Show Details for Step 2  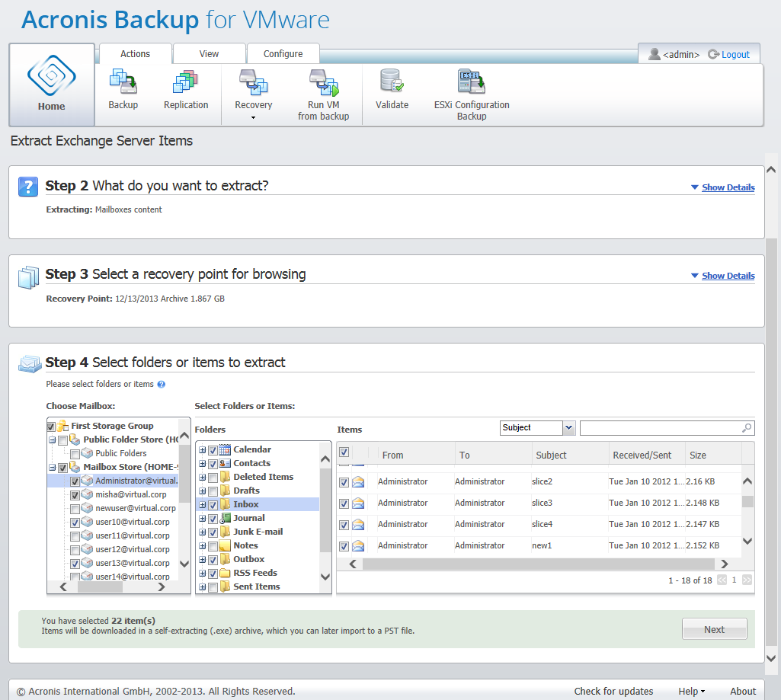[x=728, y=187]
